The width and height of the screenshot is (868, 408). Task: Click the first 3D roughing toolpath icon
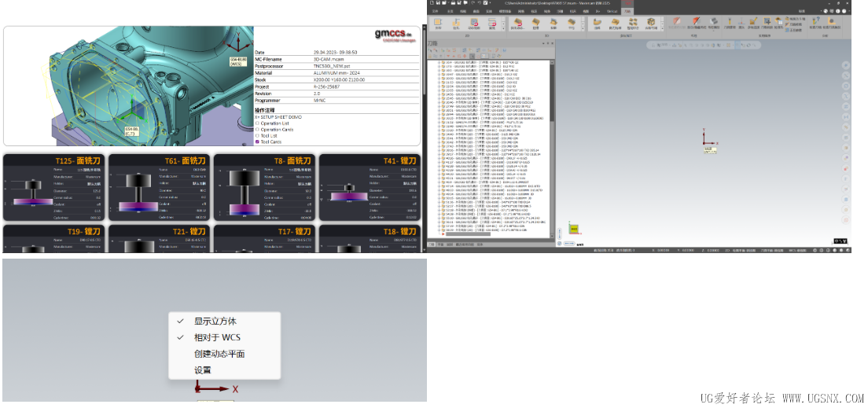pos(517,24)
